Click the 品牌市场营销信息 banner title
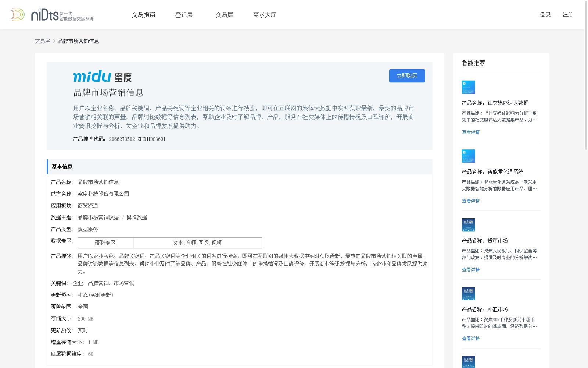This screenshot has width=588, height=368. click(x=108, y=93)
